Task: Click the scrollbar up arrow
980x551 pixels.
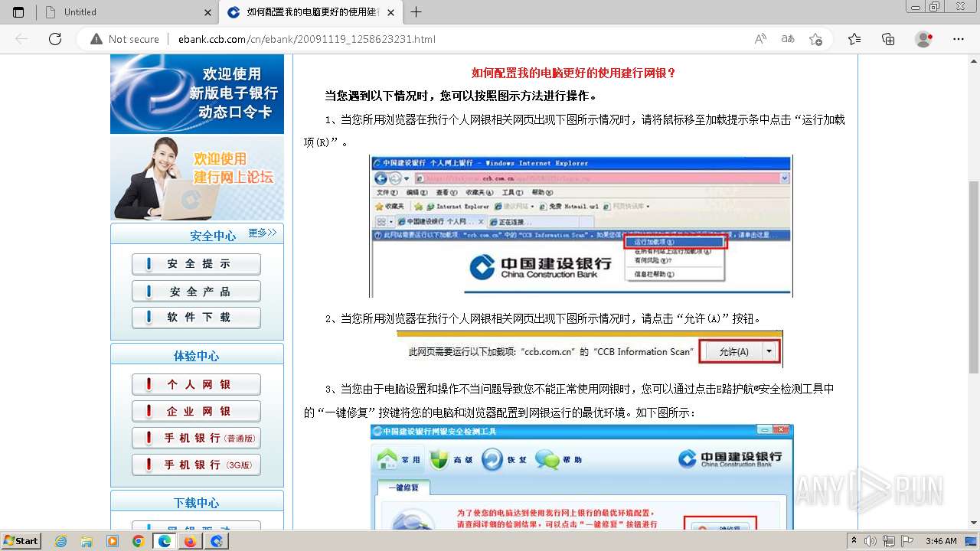Action: coord(974,60)
